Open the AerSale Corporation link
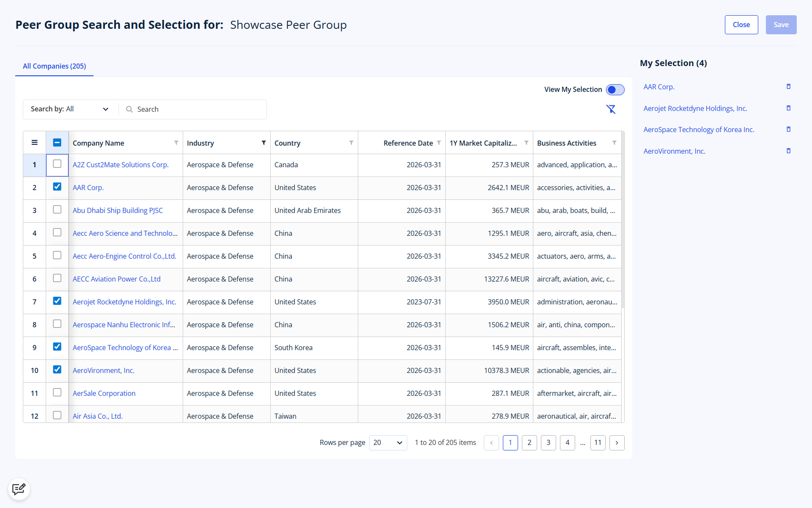The image size is (812, 508). click(104, 393)
